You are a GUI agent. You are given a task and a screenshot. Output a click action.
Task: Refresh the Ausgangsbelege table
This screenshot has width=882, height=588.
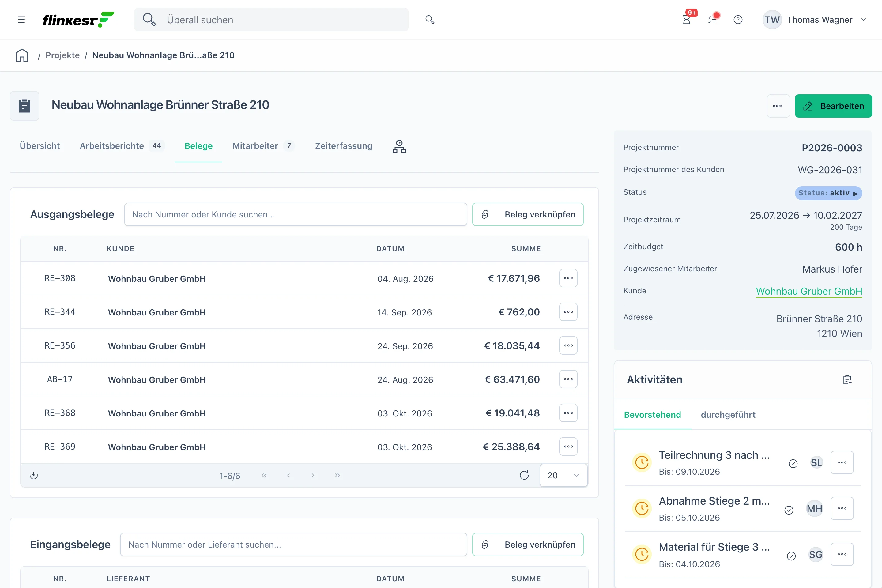click(x=524, y=475)
